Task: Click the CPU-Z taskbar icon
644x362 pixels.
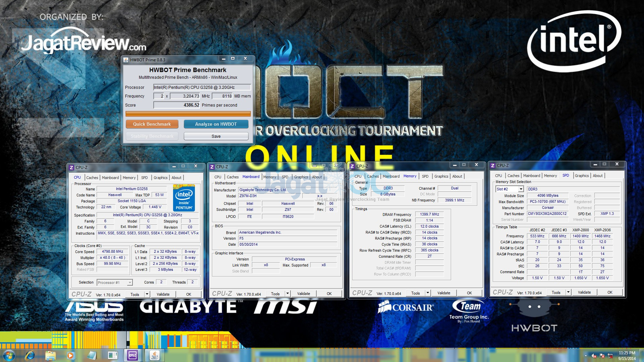Action: [x=132, y=355]
